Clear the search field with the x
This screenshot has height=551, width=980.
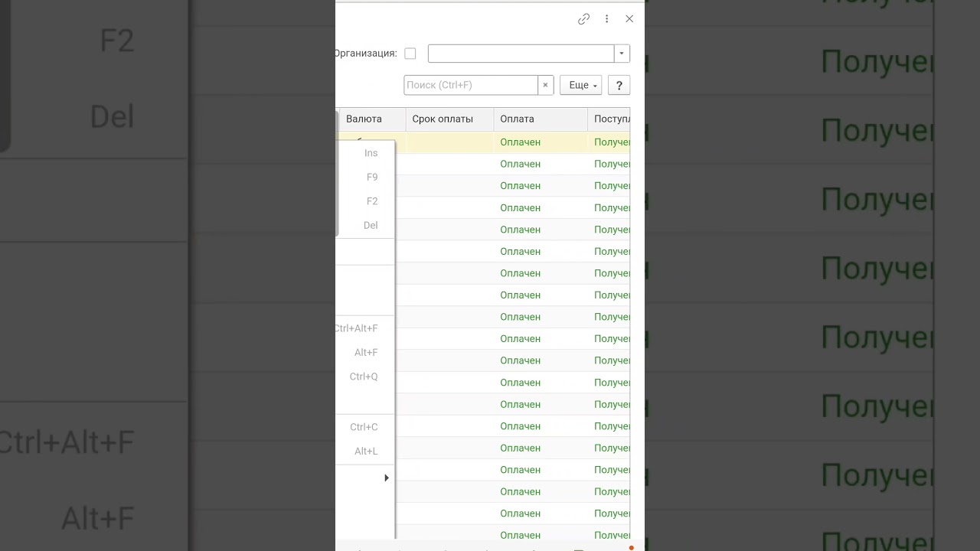[545, 85]
